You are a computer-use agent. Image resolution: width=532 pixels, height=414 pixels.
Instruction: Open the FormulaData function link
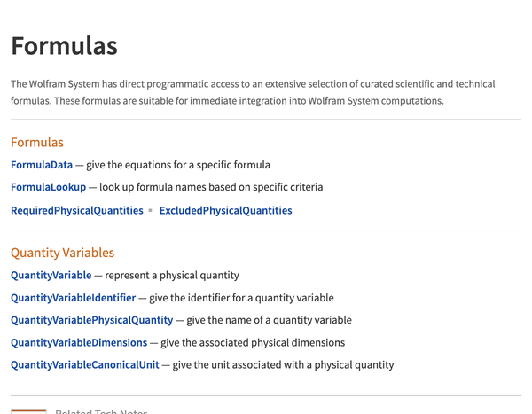tap(42, 165)
